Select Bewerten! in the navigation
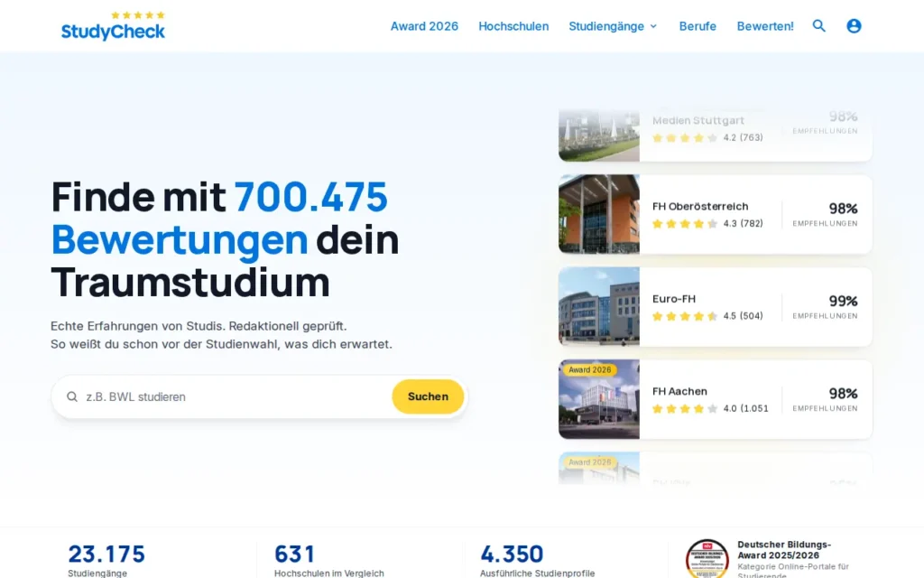This screenshot has height=578, width=924. [x=765, y=26]
